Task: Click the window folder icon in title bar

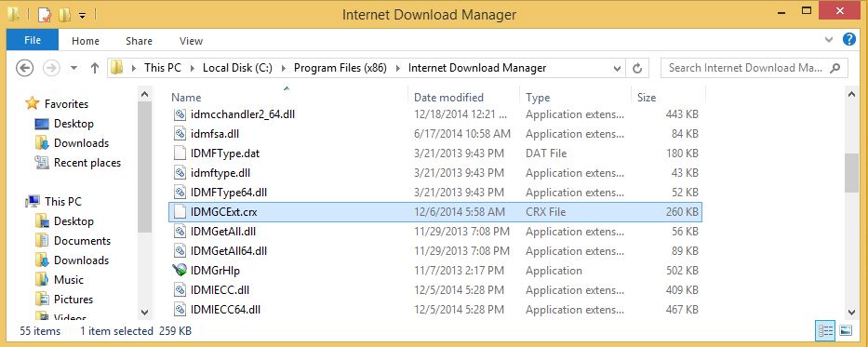Action: click(14, 14)
